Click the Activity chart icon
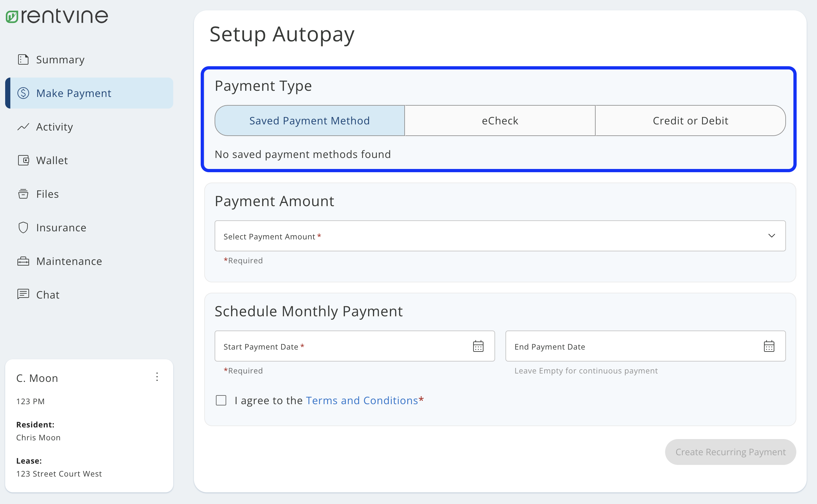 coord(23,127)
